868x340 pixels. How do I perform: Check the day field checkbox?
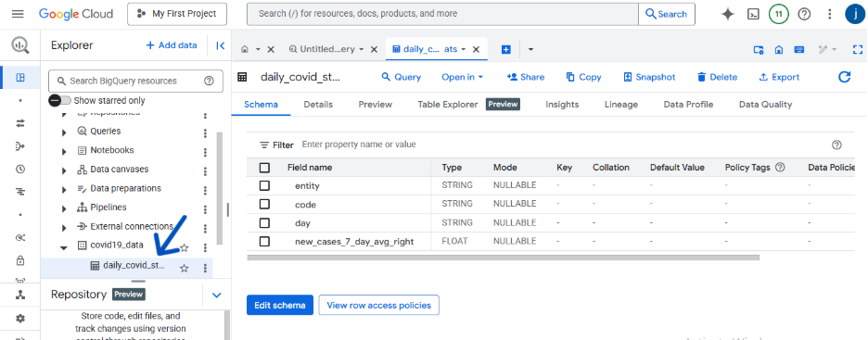(x=264, y=222)
